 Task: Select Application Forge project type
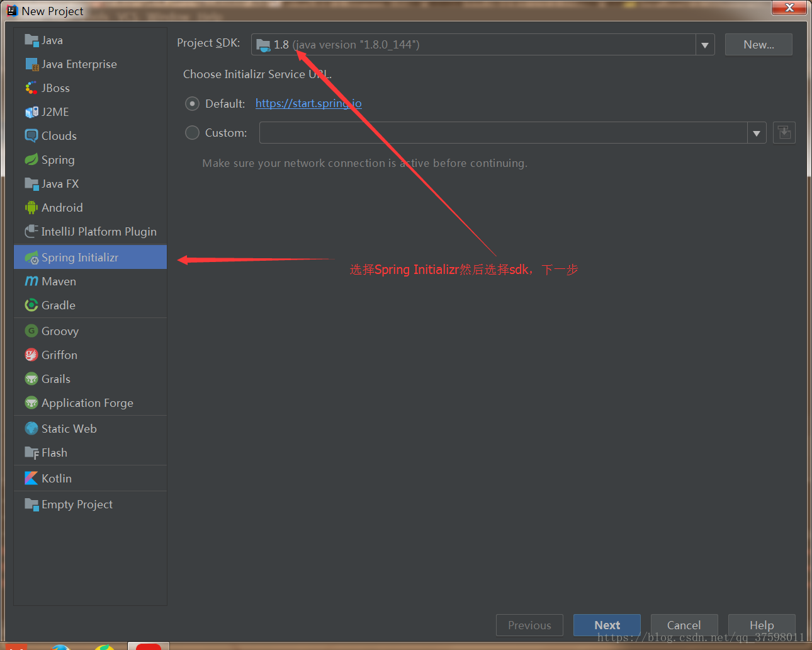[x=90, y=403]
